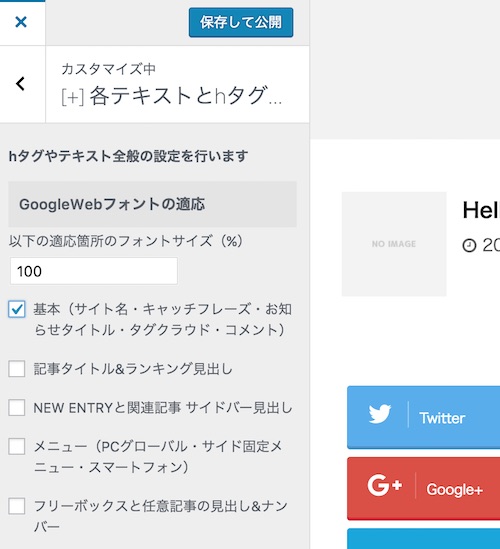Enable 記事タイトル&ランキング見出し checkbox

(x=17, y=369)
